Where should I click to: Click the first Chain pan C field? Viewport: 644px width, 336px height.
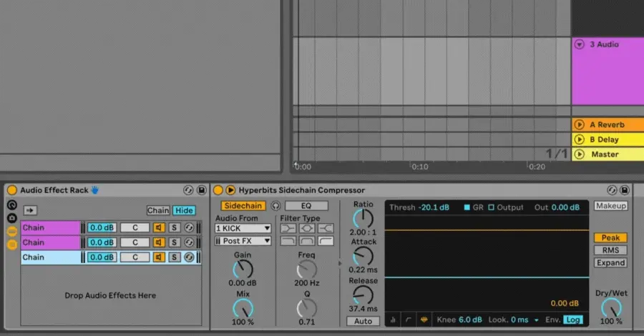[x=135, y=227]
